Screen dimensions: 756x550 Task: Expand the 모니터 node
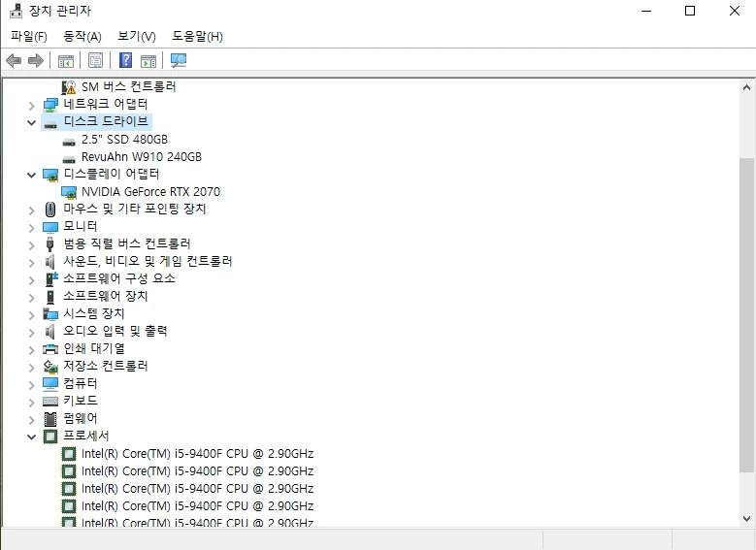(31, 228)
